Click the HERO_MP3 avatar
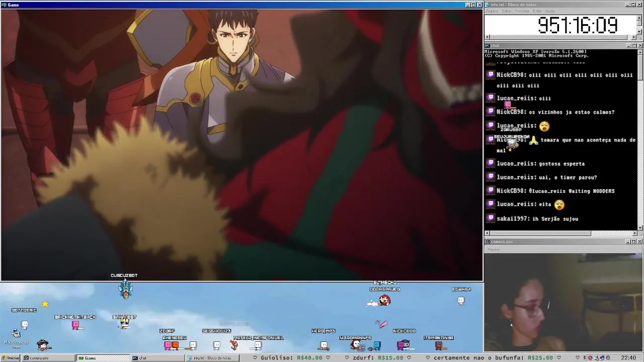The height and width of the screenshot is (362, 644). coord(324,345)
